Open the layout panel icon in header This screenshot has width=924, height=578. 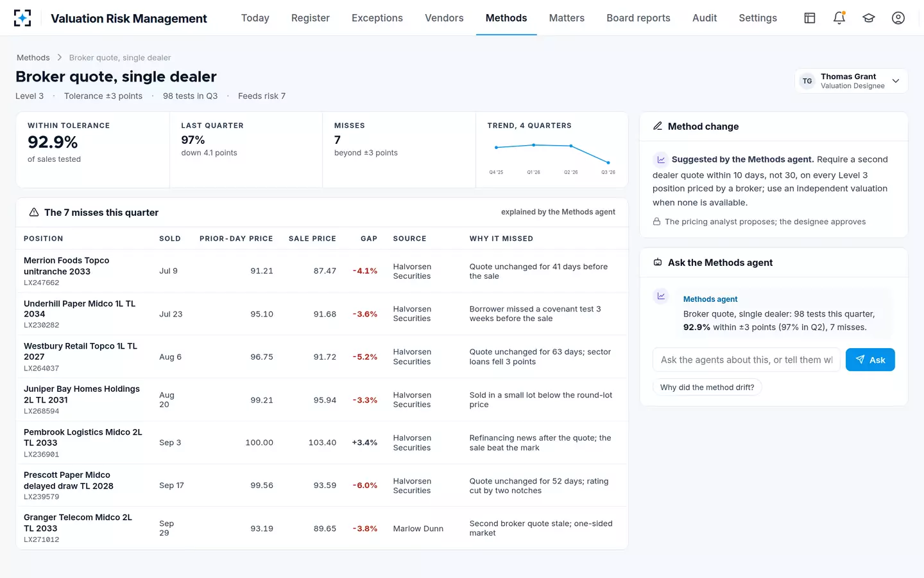point(810,18)
